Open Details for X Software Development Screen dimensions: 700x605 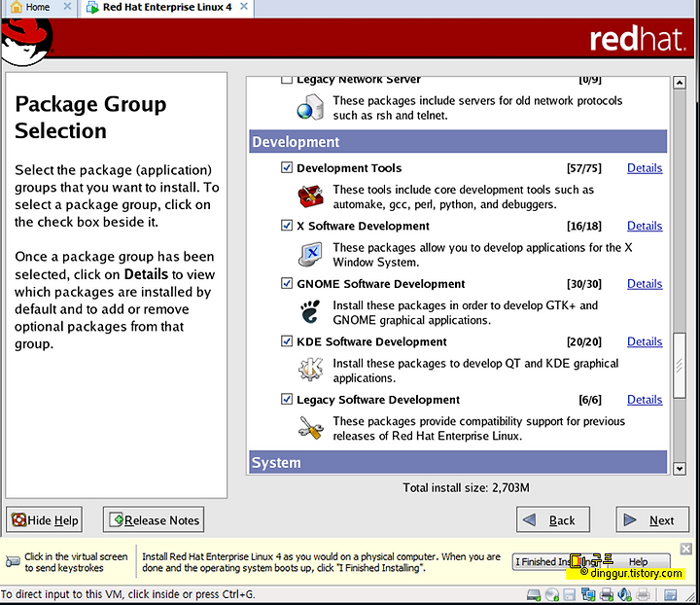pyautogui.click(x=645, y=226)
